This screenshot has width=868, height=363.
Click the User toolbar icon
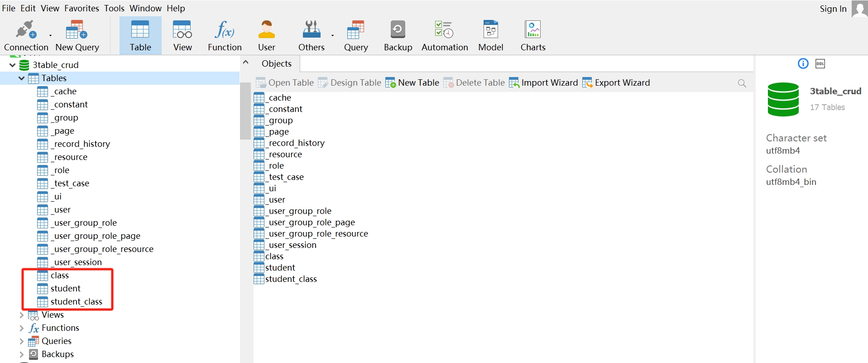click(266, 30)
